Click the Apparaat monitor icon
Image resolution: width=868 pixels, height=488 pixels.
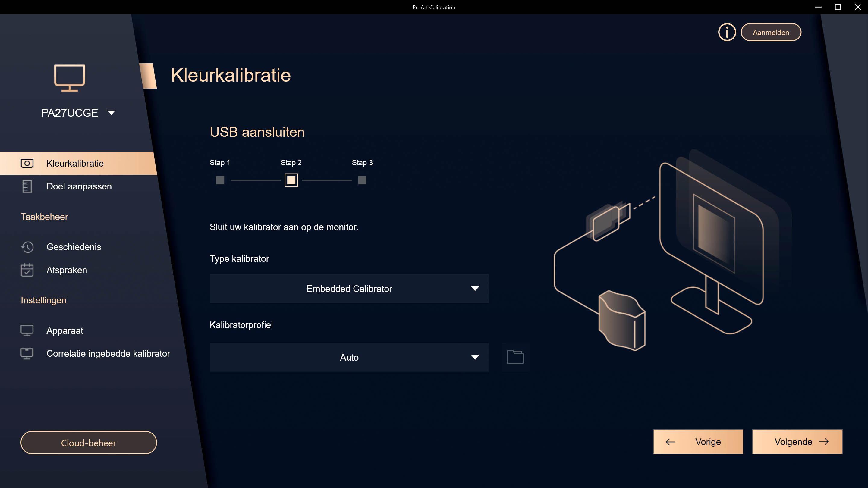(x=27, y=331)
